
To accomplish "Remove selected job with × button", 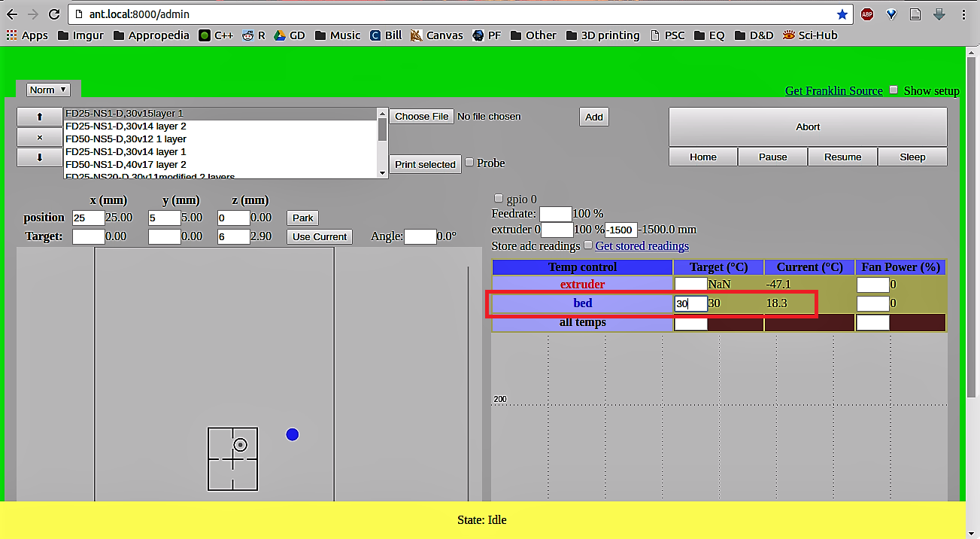I will tap(40, 137).
